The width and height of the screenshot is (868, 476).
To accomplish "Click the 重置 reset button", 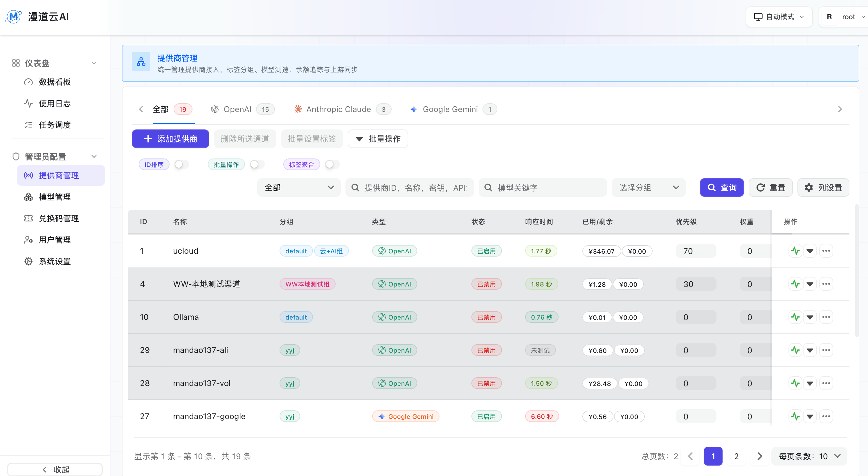I will coord(771,187).
